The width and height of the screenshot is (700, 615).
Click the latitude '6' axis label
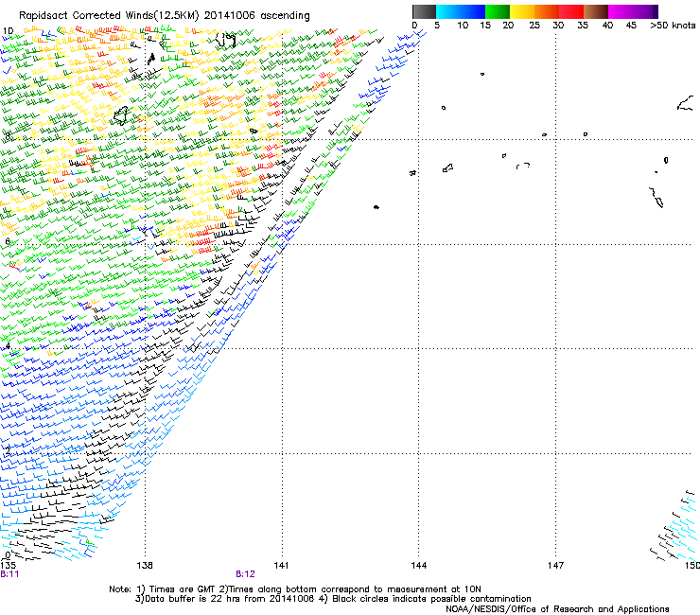coord(8,241)
